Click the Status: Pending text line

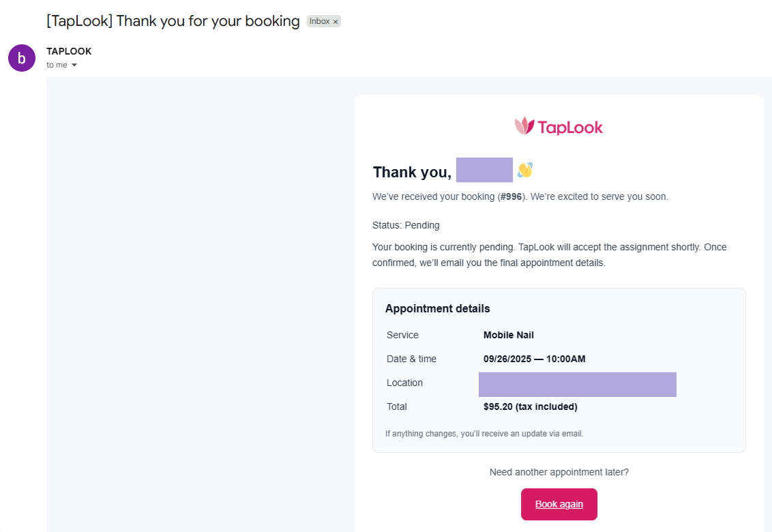406,225
